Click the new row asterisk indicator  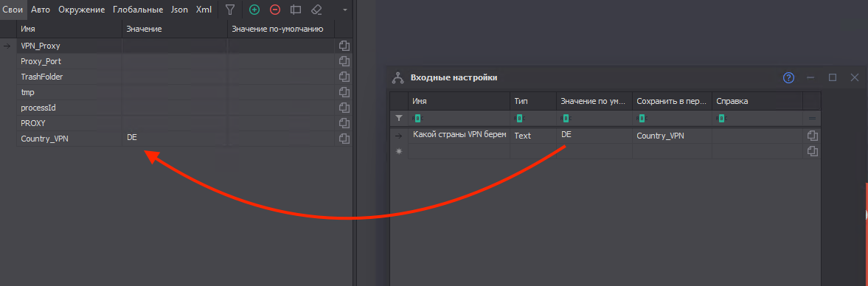click(399, 151)
